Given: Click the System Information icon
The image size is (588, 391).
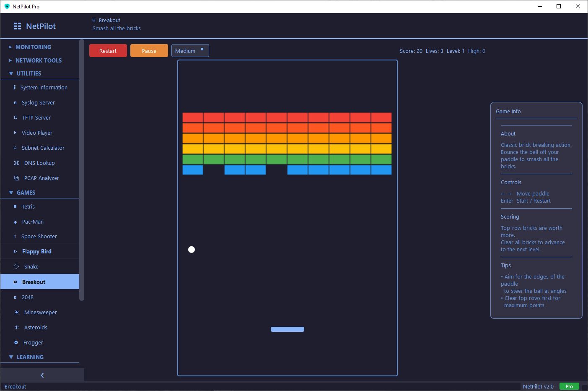Looking at the screenshot, I should [x=15, y=88].
